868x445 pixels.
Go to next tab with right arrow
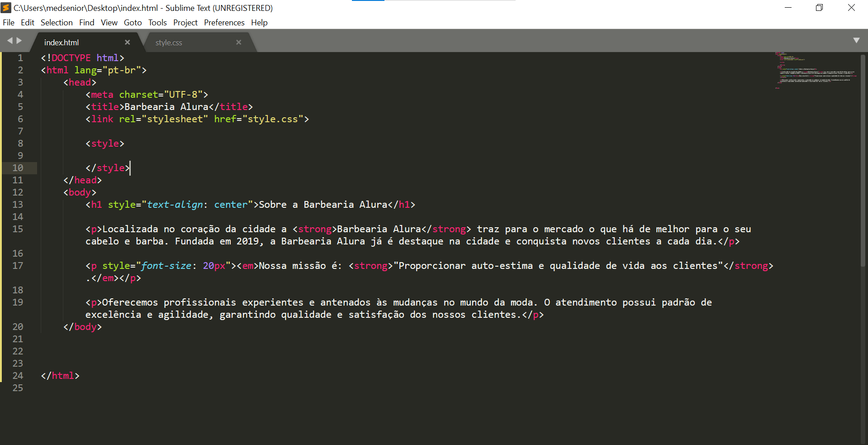click(19, 41)
